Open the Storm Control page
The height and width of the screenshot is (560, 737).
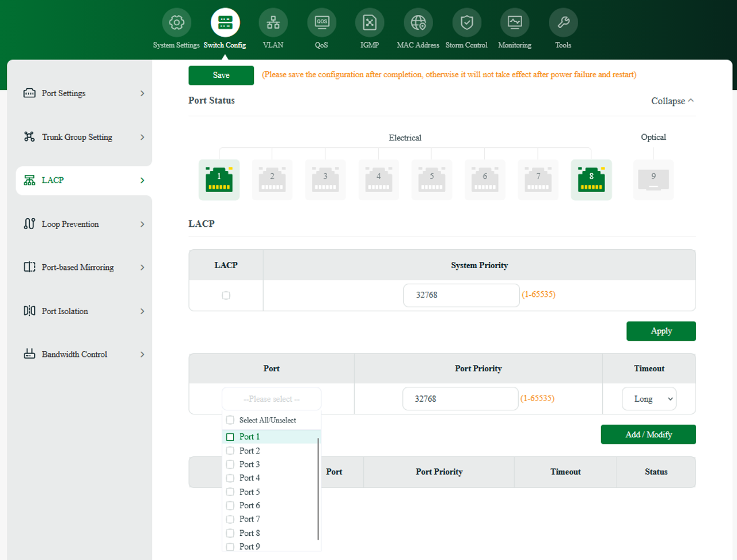coord(466,22)
